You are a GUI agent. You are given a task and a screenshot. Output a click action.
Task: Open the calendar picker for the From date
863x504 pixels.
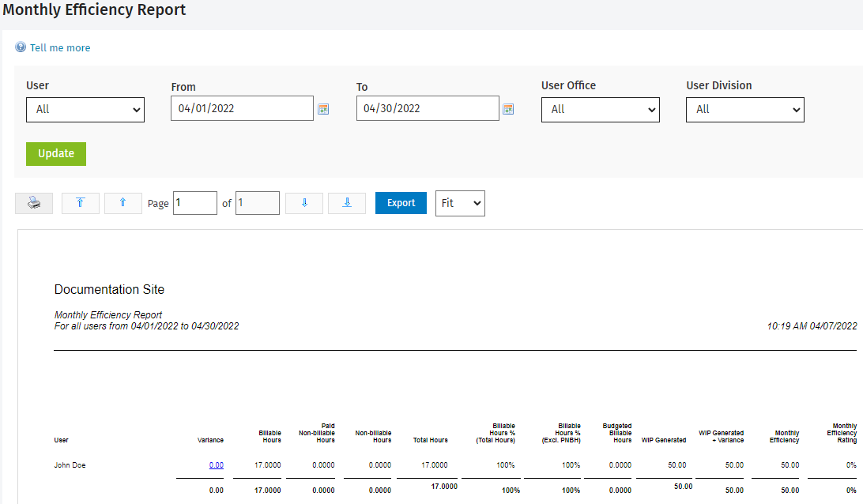pyautogui.click(x=323, y=108)
